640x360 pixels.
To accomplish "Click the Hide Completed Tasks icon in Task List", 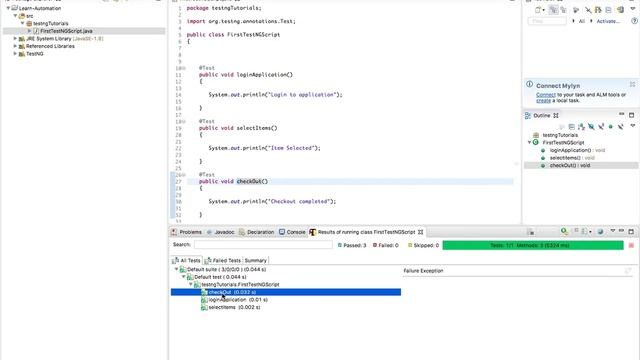I will click(588, 10).
